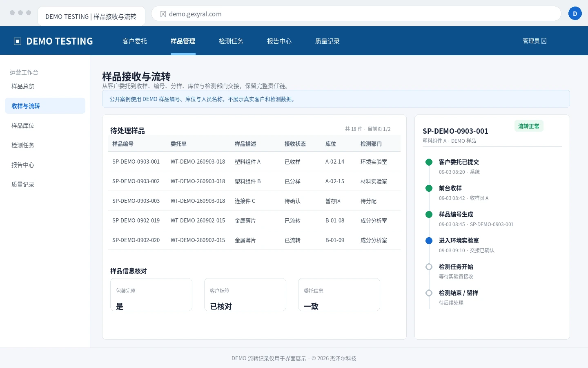Click location cell A-02-15
Screen dimensions: 588x368
(x=335, y=181)
